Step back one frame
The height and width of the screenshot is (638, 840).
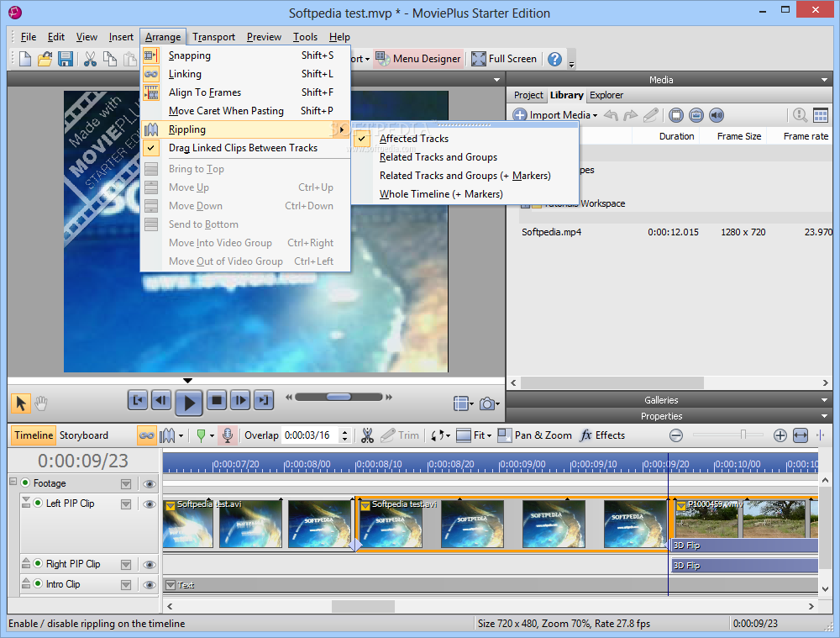tap(161, 400)
